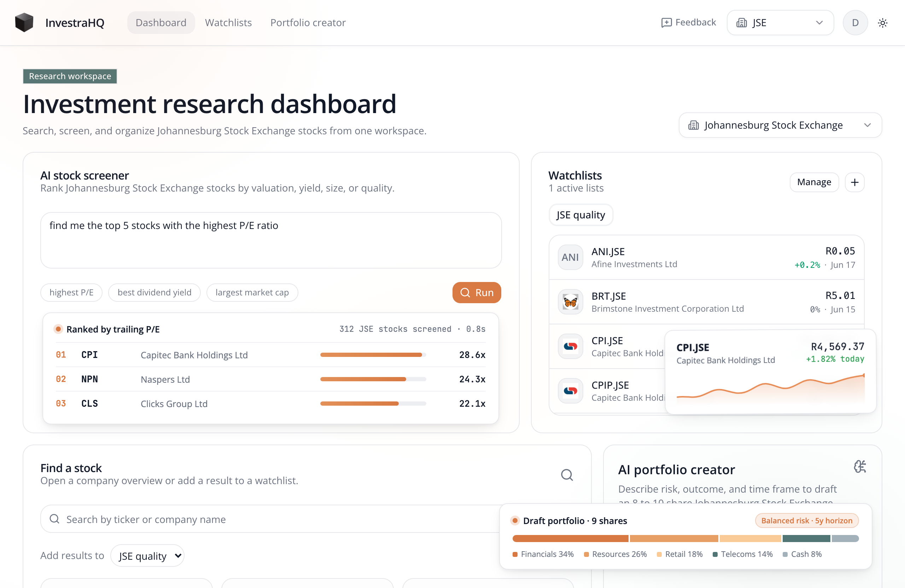Add a new watchlist with plus button
The image size is (905, 588).
pos(854,182)
